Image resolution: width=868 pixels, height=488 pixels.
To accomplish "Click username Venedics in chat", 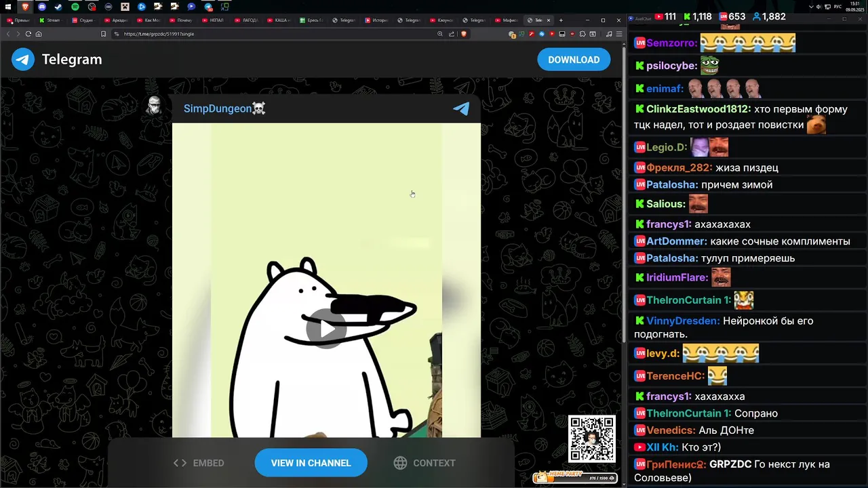I will point(671,430).
